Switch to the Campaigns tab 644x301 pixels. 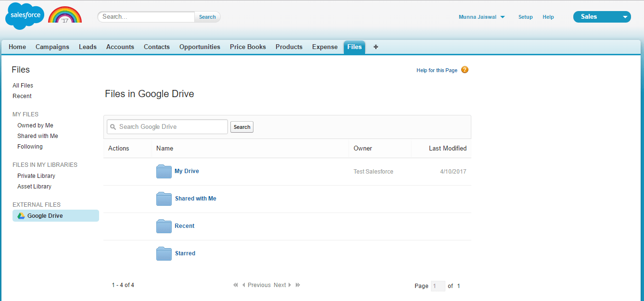(52, 47)
